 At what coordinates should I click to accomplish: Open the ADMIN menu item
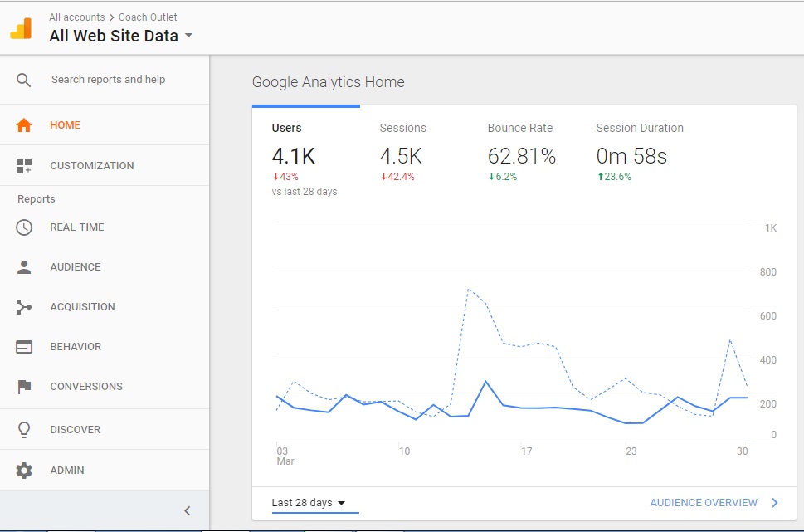105,470
